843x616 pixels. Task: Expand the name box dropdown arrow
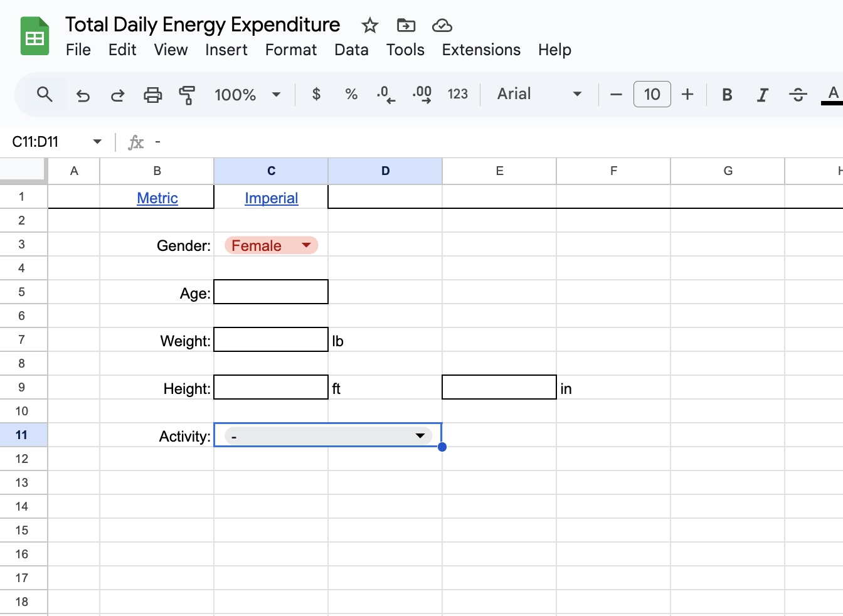point(97,142)
